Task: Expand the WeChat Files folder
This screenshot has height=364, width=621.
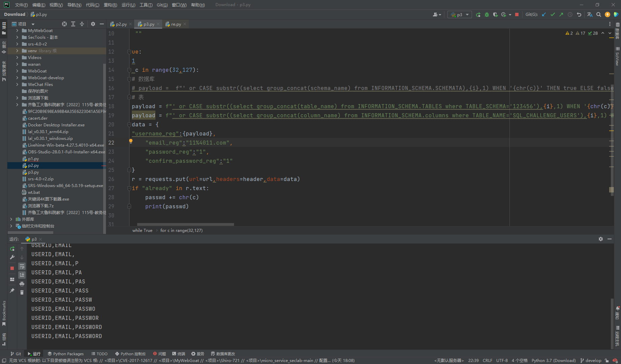Action: [x=17, y=85]
